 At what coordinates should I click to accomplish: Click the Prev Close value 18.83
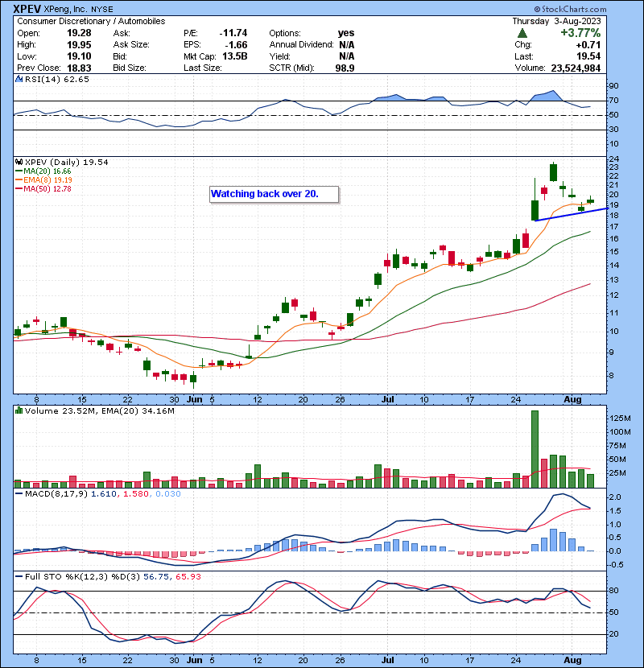(x=79, y=68)
